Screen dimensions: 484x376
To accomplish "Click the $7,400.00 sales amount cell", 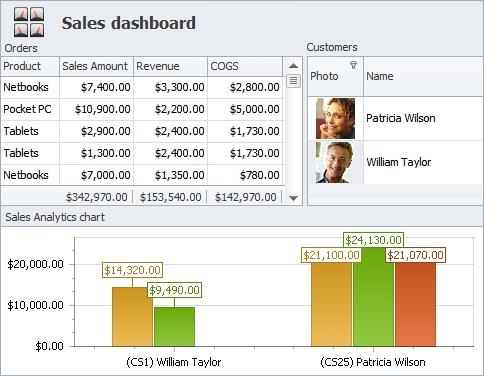I will point(96,87).
